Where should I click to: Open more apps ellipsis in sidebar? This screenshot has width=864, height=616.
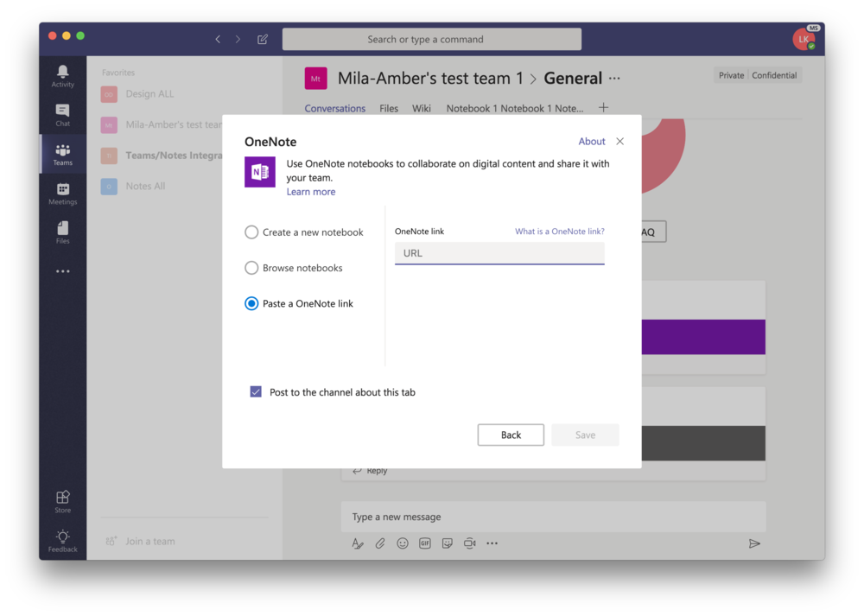(62, 271)
